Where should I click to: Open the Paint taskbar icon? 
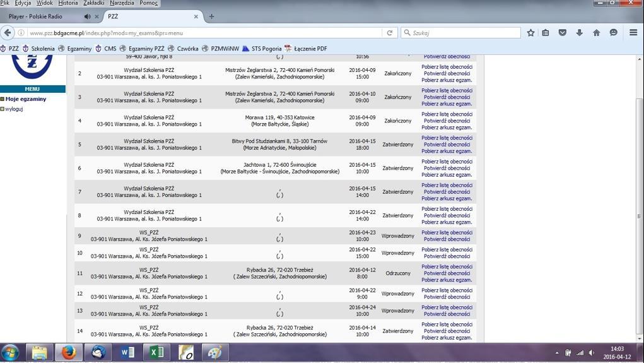click(215, 353)
